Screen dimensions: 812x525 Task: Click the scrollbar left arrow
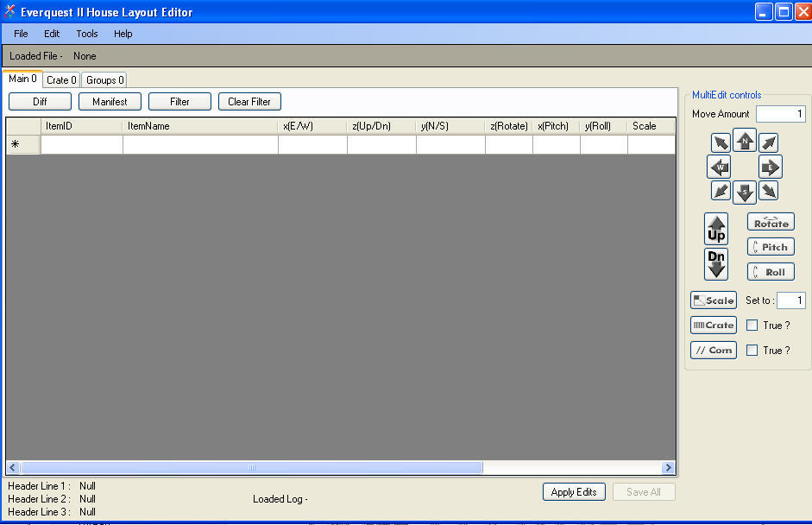pyautogui.click(x=13, y=467)
